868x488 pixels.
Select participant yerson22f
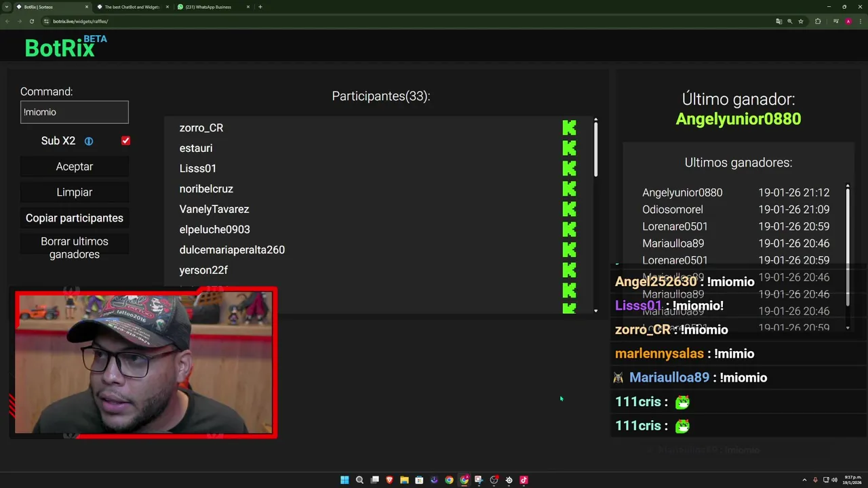pyautogui.click(x=203, y=270)
